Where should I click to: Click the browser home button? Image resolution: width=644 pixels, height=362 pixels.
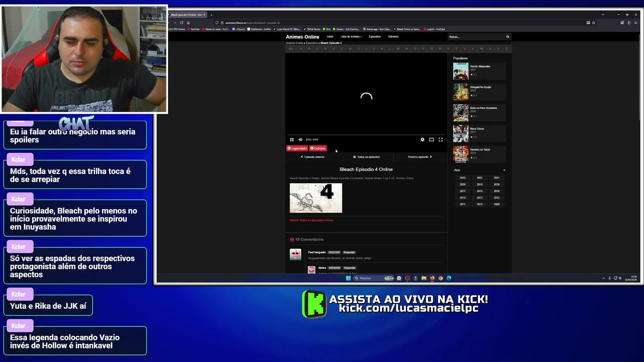tap(188, 23)
